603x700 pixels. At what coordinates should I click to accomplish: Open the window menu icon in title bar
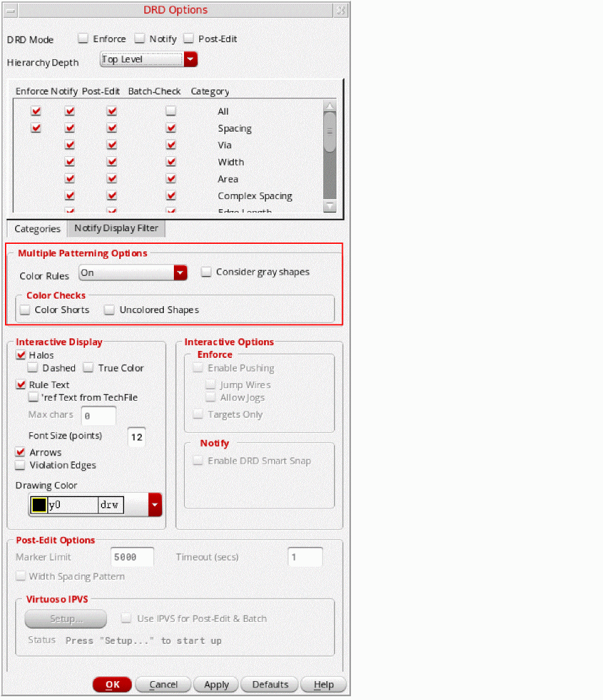10,10
